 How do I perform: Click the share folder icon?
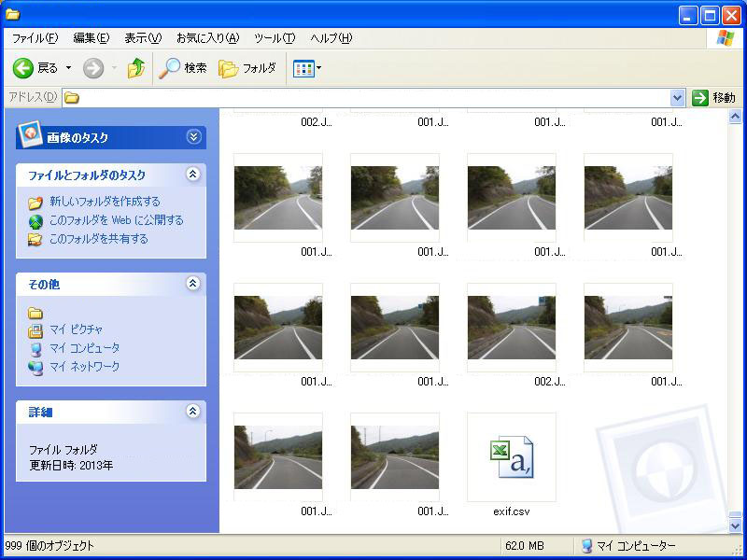(35, 240)
